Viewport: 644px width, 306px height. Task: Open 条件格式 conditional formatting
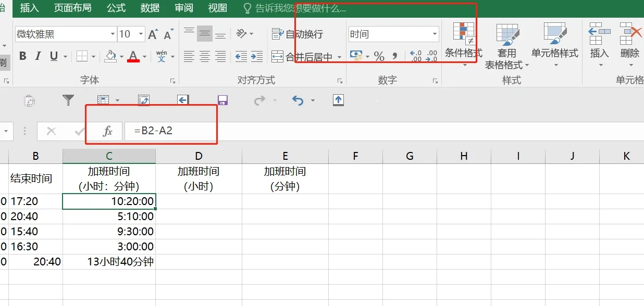tap(464, 45)
